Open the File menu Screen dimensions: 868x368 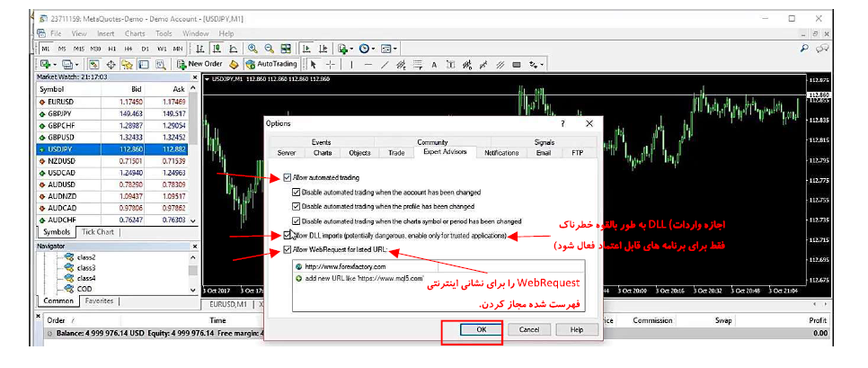tap(56, 33)
